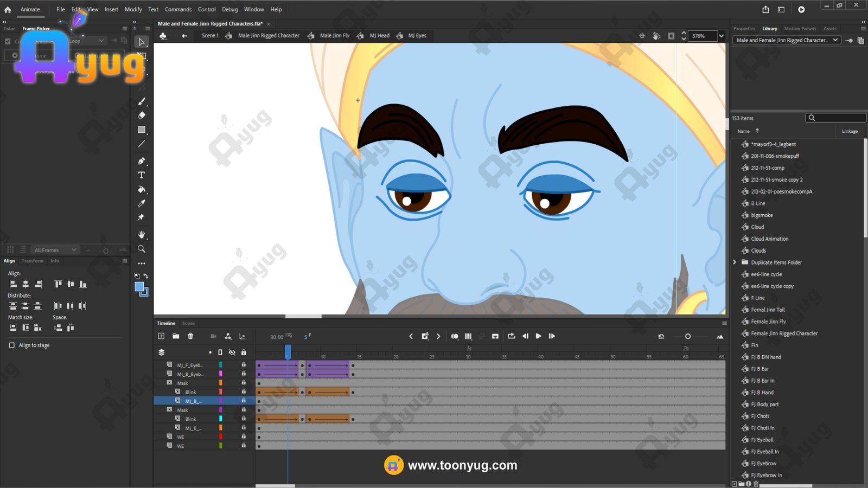This screenshot has height=488, width=868.
Task: Select the Rectangle tool
Action: pyautogui.click(x=142, y=130)
